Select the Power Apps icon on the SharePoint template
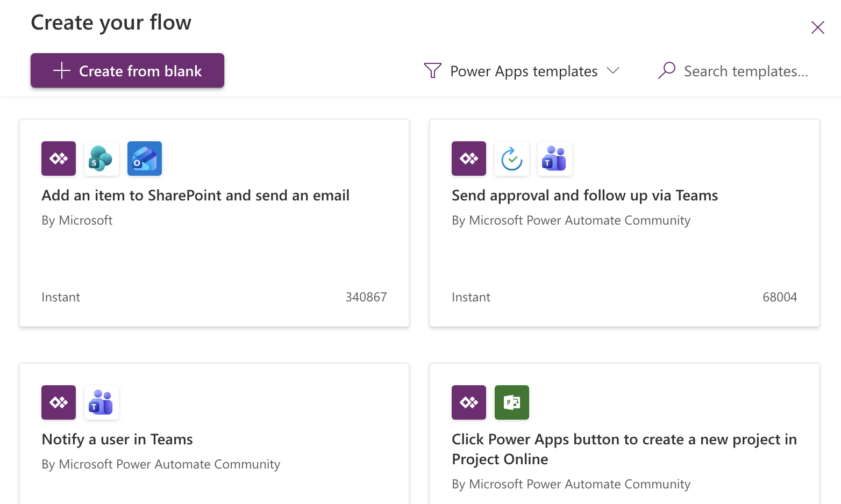841x504 pixels. click(58, 158)
